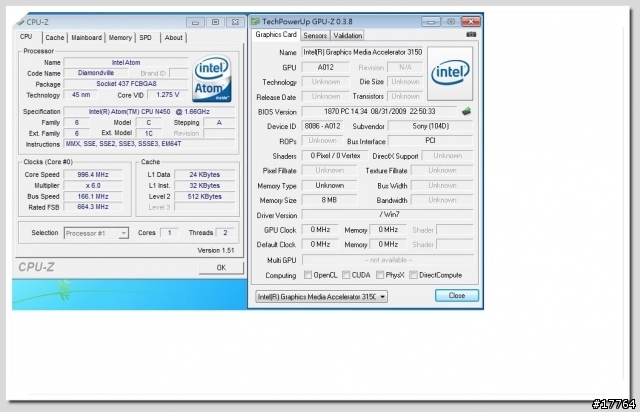Image resolution: width=640 pixels, height=412 pixels.
Task: Switch to the Cache tab in CPU-Z
Action: tap(55, 38)
